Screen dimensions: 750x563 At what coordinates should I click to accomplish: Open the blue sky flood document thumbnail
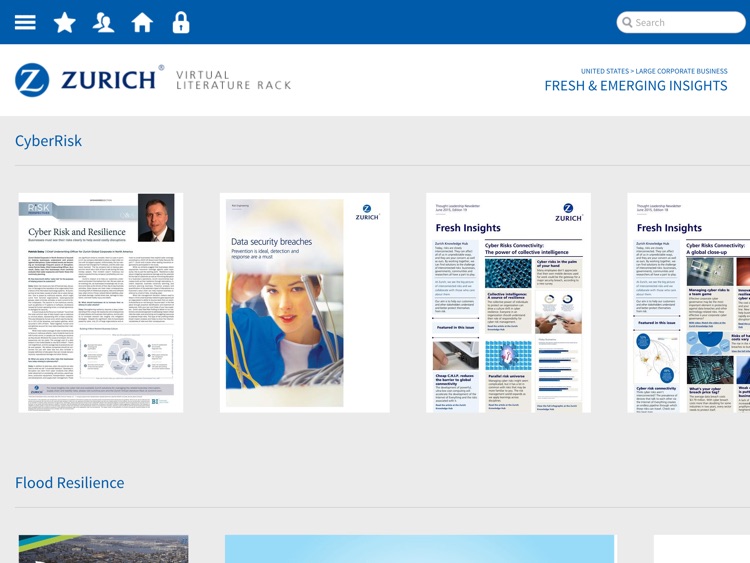click(419, 549)
